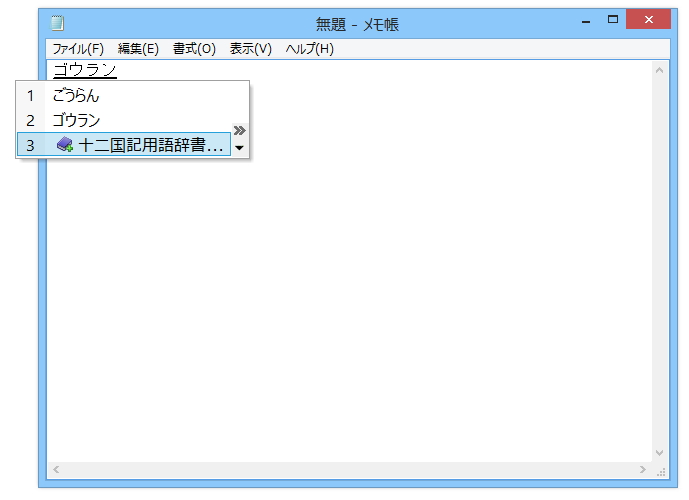The image size is (689, 500).
Task: Choose candidate 3 十二国記用語辞書
Action: [124, 145]
